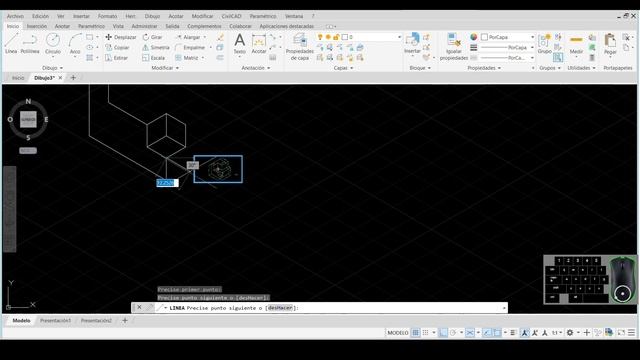Toggle snap mode in status bar
The image size is (640, 360).
pos(425,333)
